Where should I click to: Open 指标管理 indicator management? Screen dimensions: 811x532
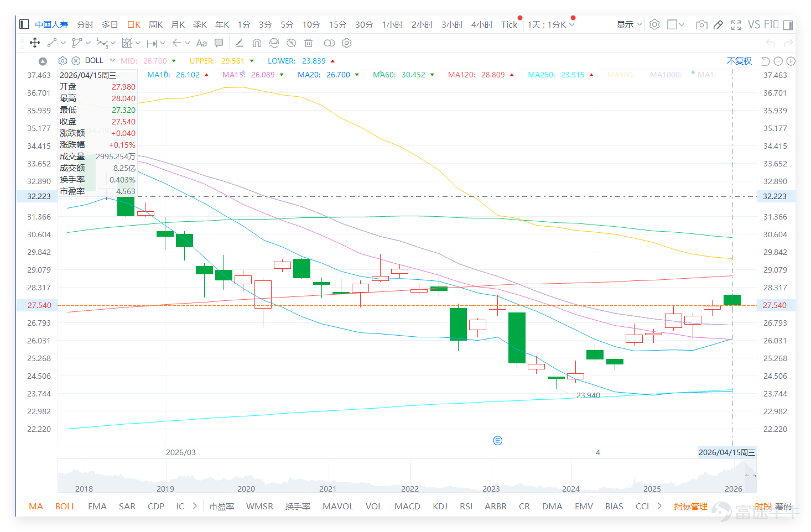[690, 506]
